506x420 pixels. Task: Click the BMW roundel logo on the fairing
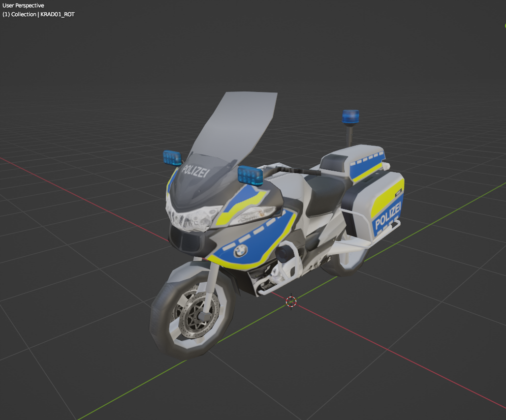point(240,251)
